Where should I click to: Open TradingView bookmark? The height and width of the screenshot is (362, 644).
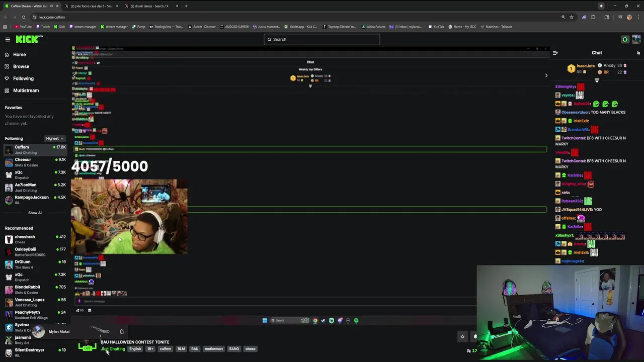pos(167,27)
